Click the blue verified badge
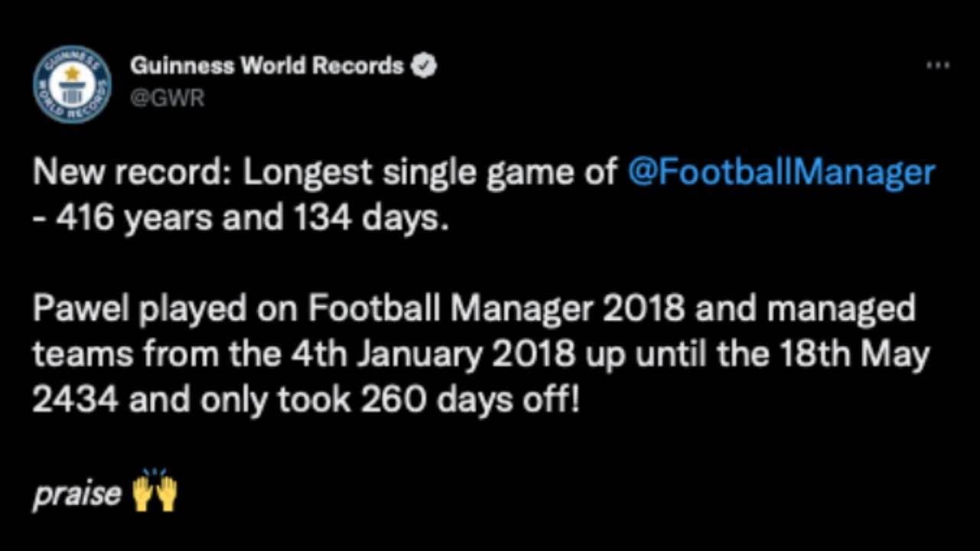 423,66
